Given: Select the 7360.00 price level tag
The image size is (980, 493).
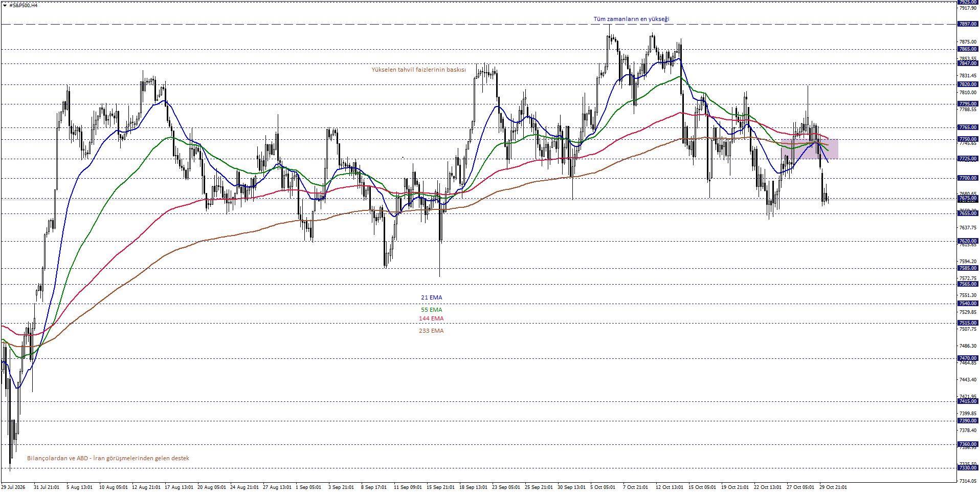Looking at the screenshot, I should tap(968, 444).
